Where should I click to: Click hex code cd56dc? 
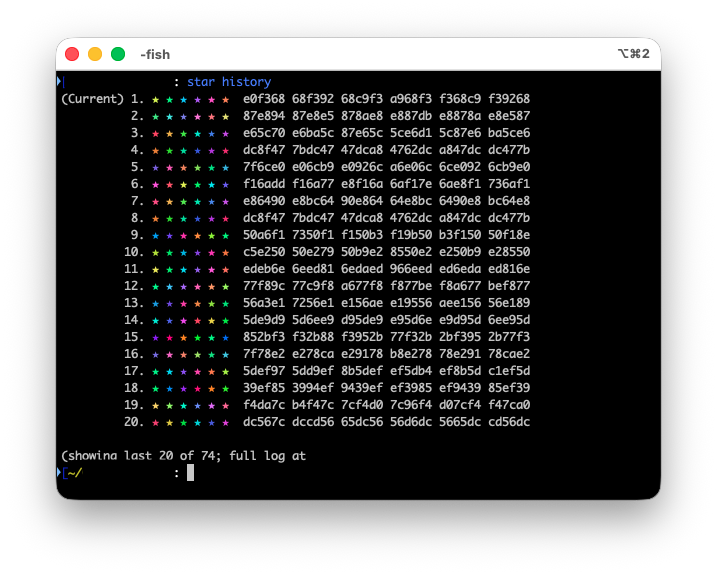click(x=509, y=421)
